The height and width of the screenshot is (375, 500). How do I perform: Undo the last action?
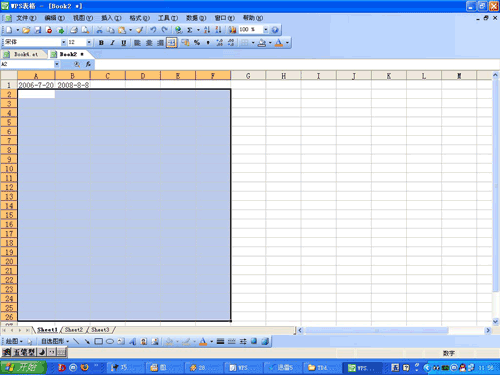click(153, 30)
